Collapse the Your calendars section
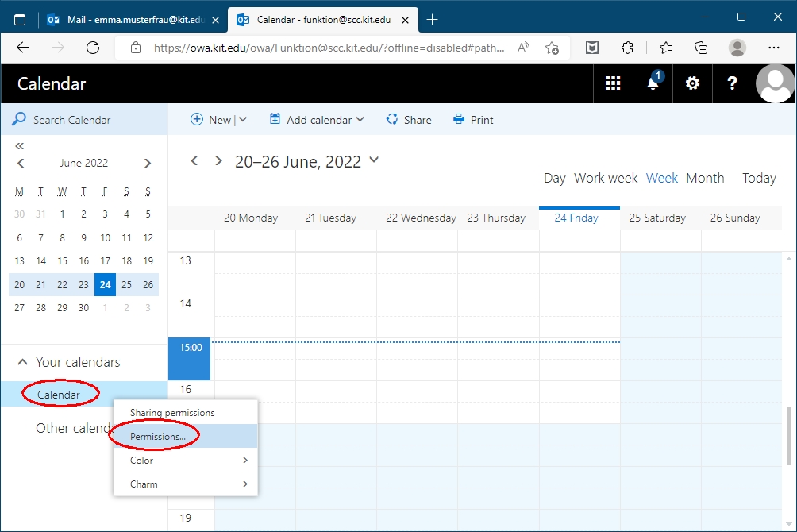797x532 pixels. (x=22, y=362)
